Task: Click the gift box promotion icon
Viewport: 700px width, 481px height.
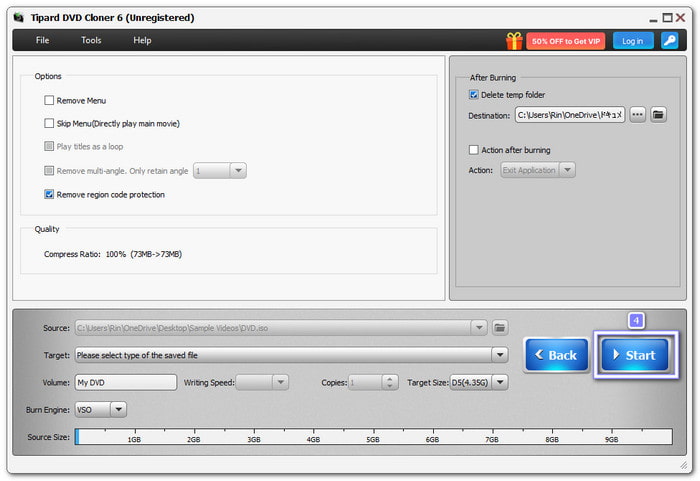Action: (514, 41)
